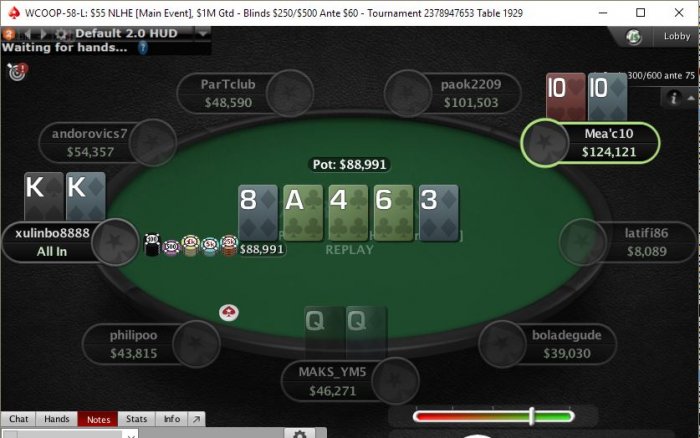Screen dimensions: 700x438
Task: Click the target icon with red alert badge
Action: pyautogui.click(x=17, y=71)
